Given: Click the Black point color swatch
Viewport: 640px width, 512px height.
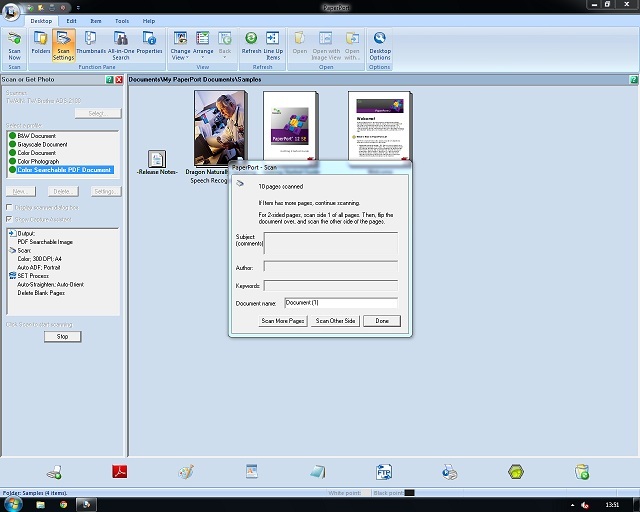Looking at the screenshot, I should click(x=409, y=493).
